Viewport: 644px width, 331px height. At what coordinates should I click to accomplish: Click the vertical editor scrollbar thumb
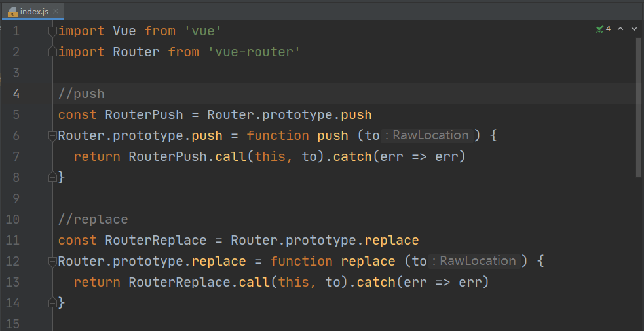[639, 107]
